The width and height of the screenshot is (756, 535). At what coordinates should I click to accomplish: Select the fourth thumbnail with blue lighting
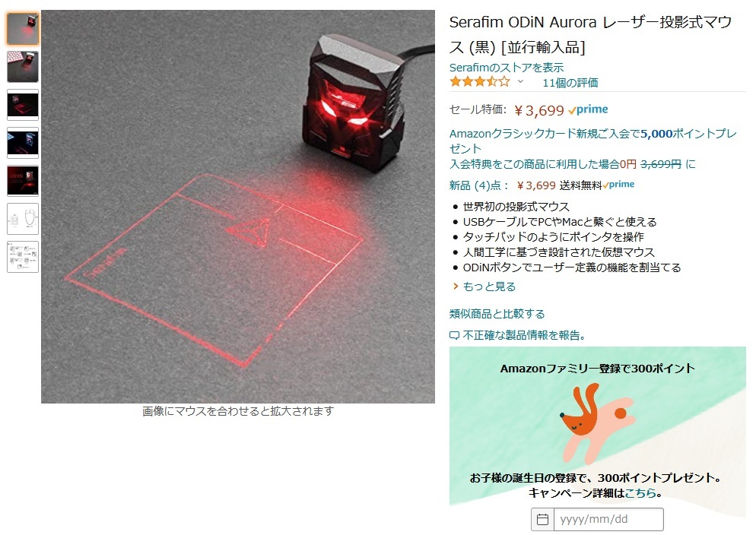tap(23, 143)
